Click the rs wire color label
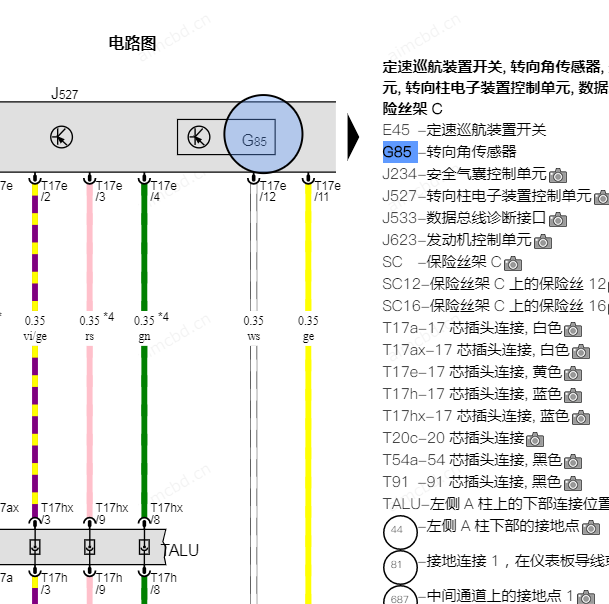609x604 pixels. click(x=89, y=336)
